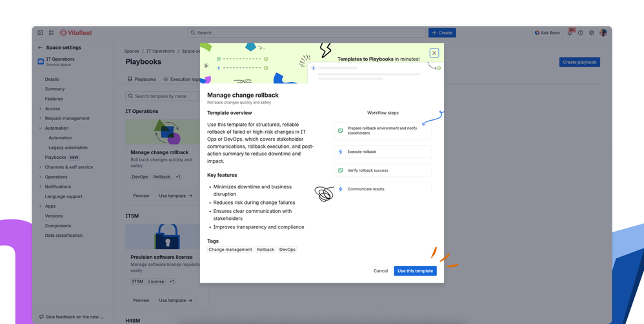Expand the Notifications section
644x324 pixels.
(40, 187)
